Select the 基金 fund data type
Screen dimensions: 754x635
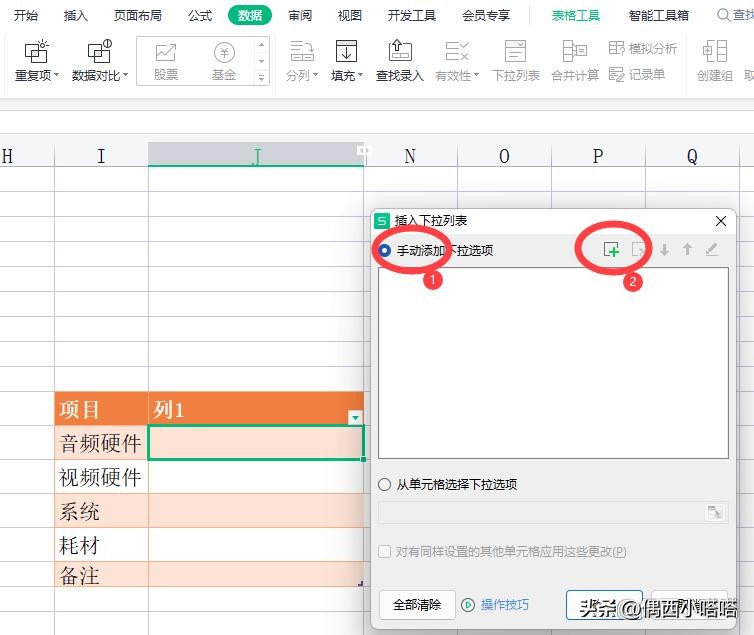tap(224, 61)
